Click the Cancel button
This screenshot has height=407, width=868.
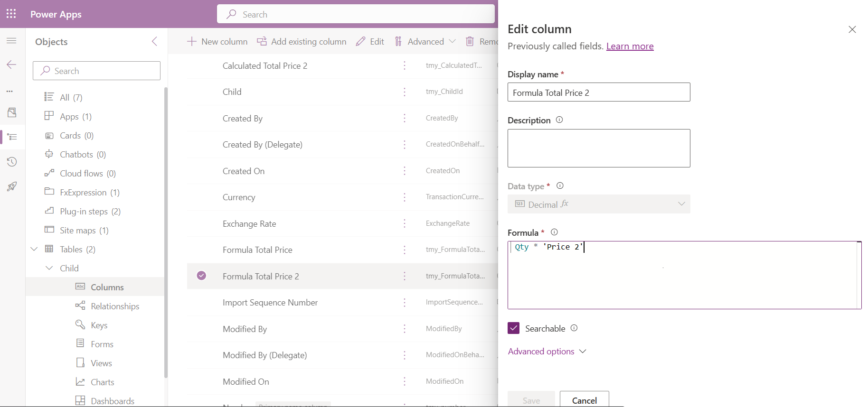coord(584,400)
